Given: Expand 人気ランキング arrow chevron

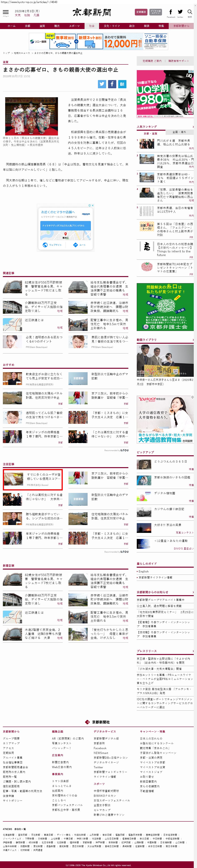Looking at the screenshot, I should (193, 127).
